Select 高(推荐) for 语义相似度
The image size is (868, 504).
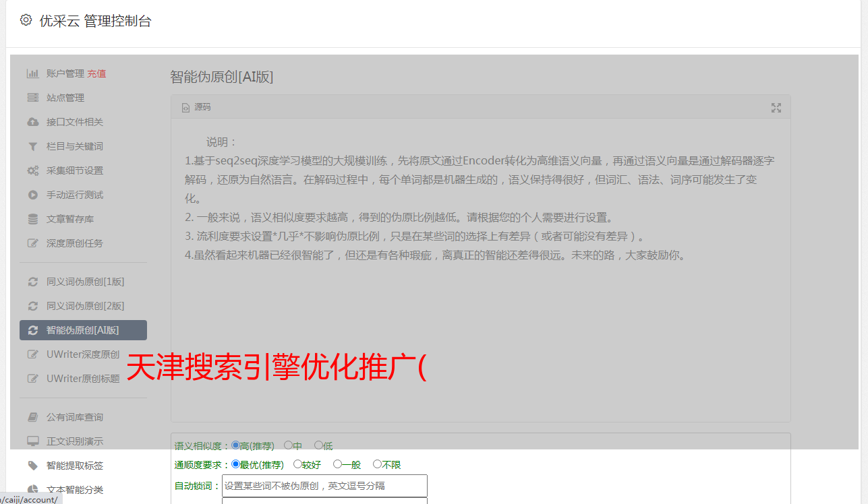(x=235, y=445)
